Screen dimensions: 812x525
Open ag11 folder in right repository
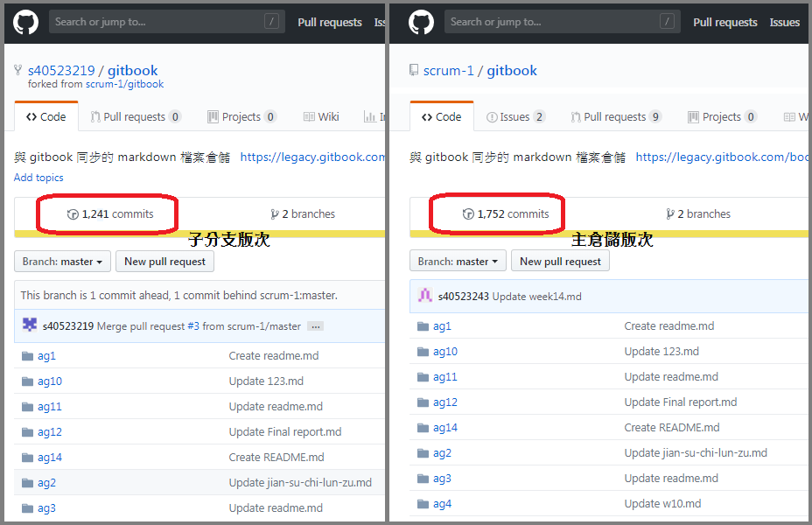(x=445, y=377)
